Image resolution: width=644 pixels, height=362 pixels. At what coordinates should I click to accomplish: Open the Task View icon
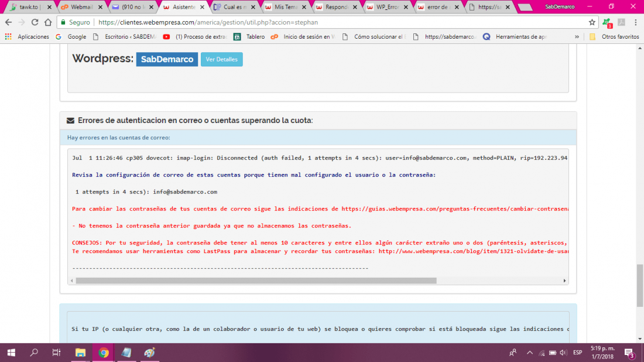56,353
